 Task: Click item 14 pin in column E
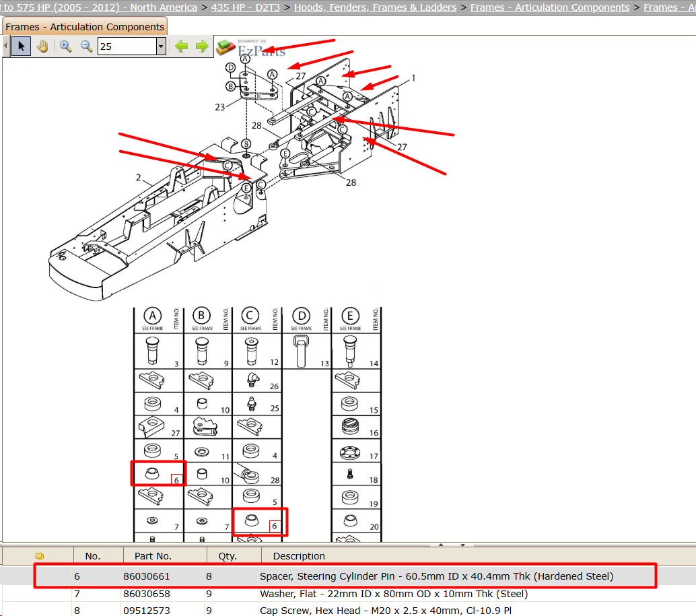(350, 351)
